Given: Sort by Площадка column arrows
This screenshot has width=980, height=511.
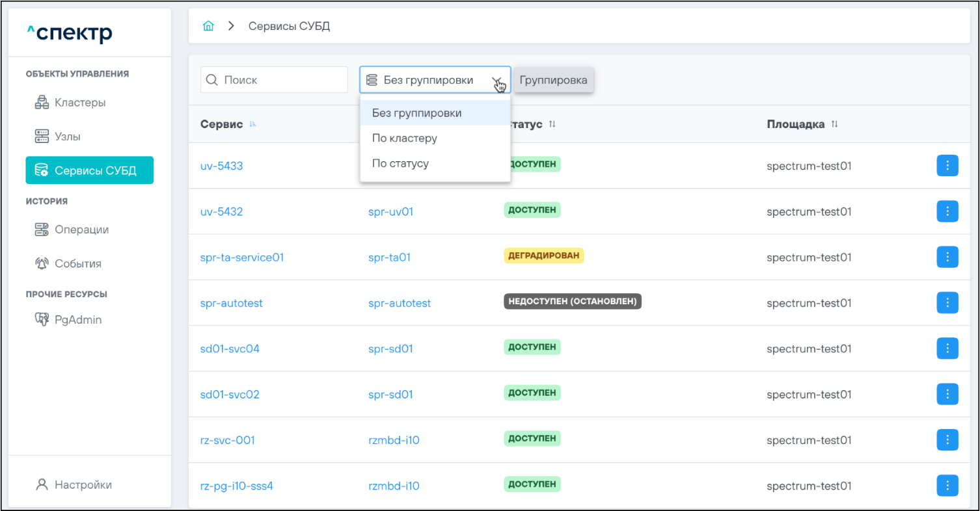Looking at the screenshot, I should (834, 124).
